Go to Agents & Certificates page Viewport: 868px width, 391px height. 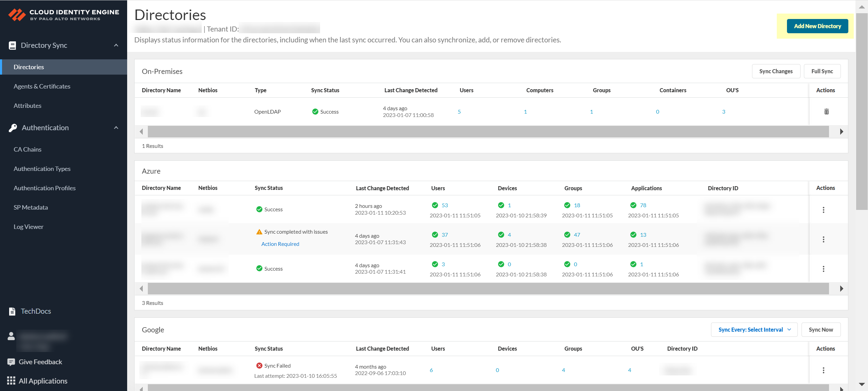42,86
